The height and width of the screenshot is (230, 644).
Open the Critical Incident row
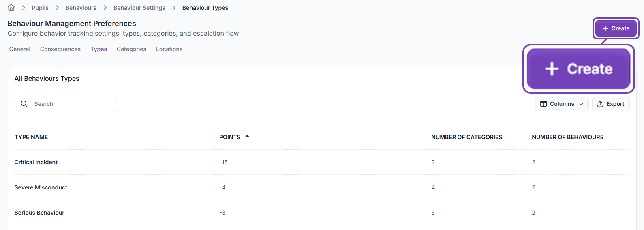36,162
